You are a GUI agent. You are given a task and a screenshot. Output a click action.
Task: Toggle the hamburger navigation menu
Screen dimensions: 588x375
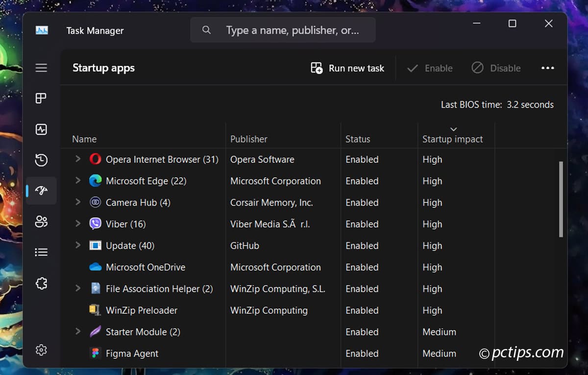[41, 68]
